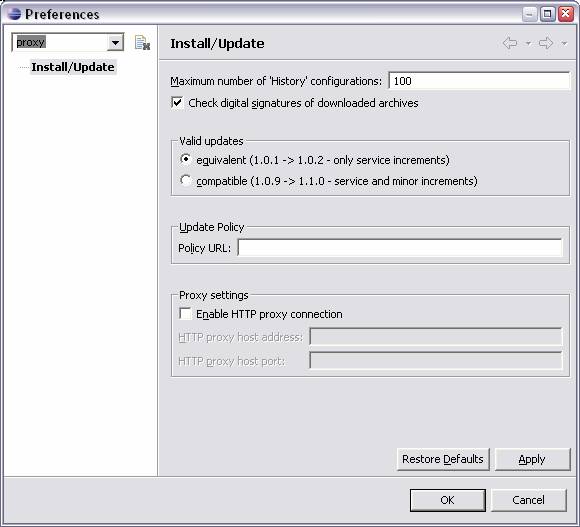Select the compatible updates radio option

click(185, 180)
